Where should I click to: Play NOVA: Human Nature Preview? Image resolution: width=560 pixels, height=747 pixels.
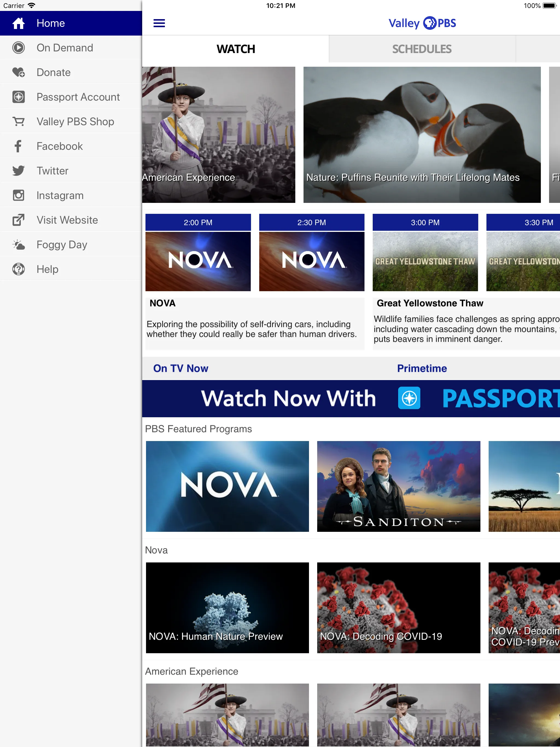pos(227,608)
